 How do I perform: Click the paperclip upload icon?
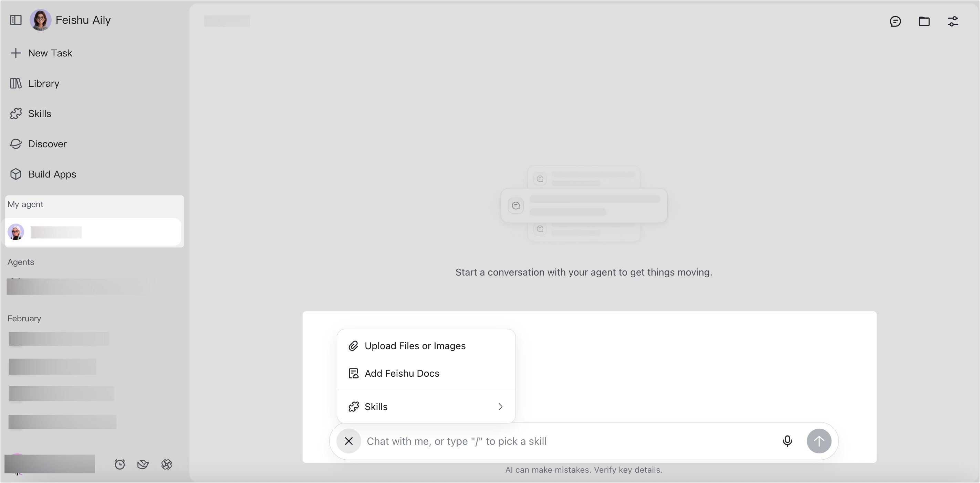click(x=353, y=346)
